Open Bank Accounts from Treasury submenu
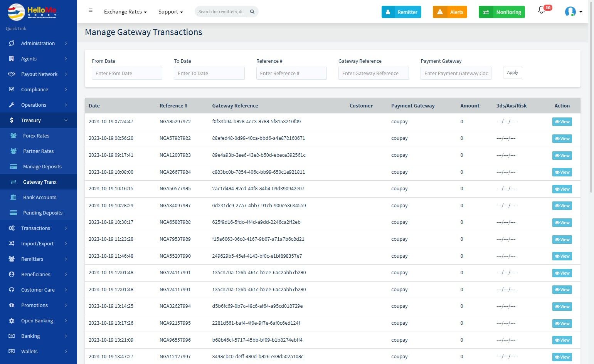This screenshot has height=364, width=594. click(39, 197)
